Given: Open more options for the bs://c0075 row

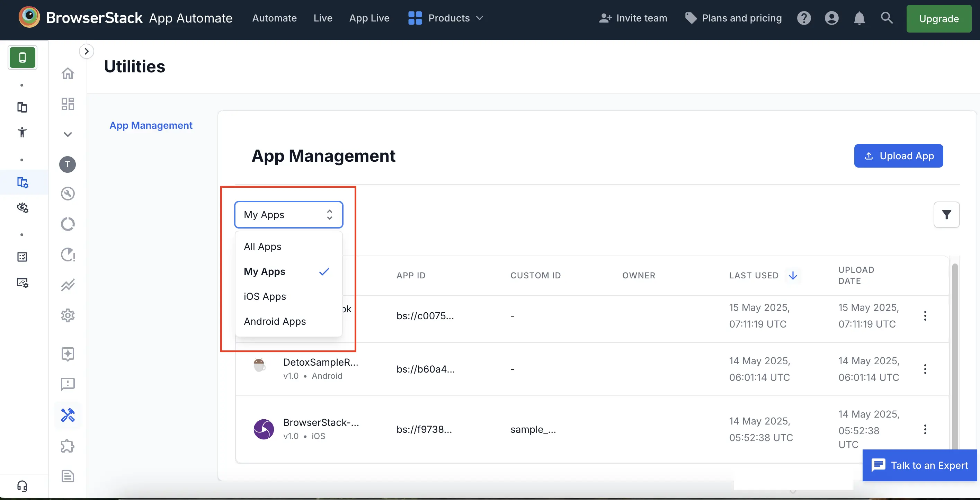Looking at the screenshot, I should click(x=925, y=315).
